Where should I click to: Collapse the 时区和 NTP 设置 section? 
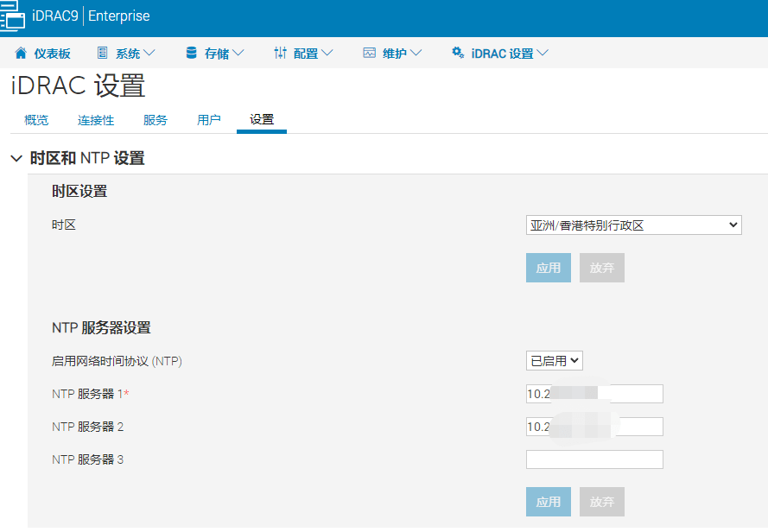click(16, 158)
